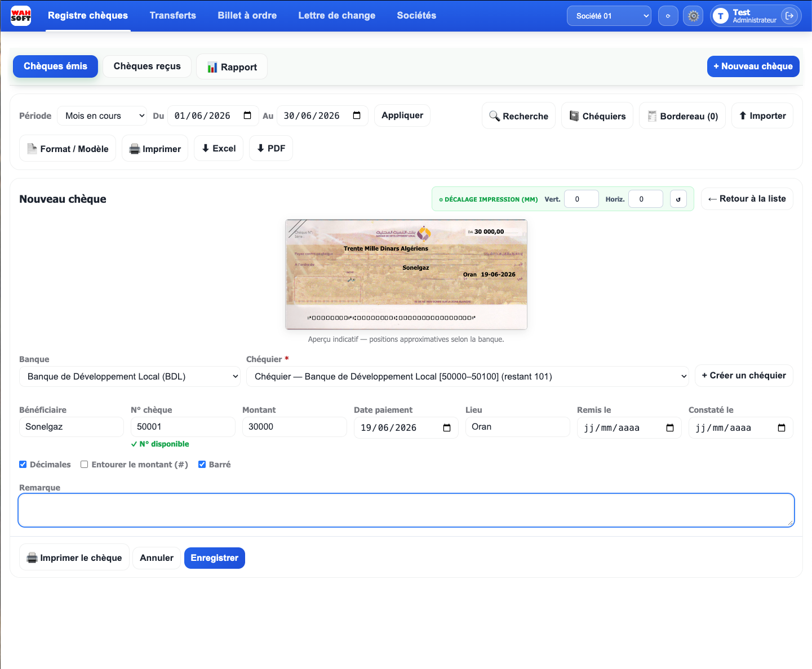Click the Recherche magnifier button
The height and width of the screenshot is (669, 812).
pos(518,116)
